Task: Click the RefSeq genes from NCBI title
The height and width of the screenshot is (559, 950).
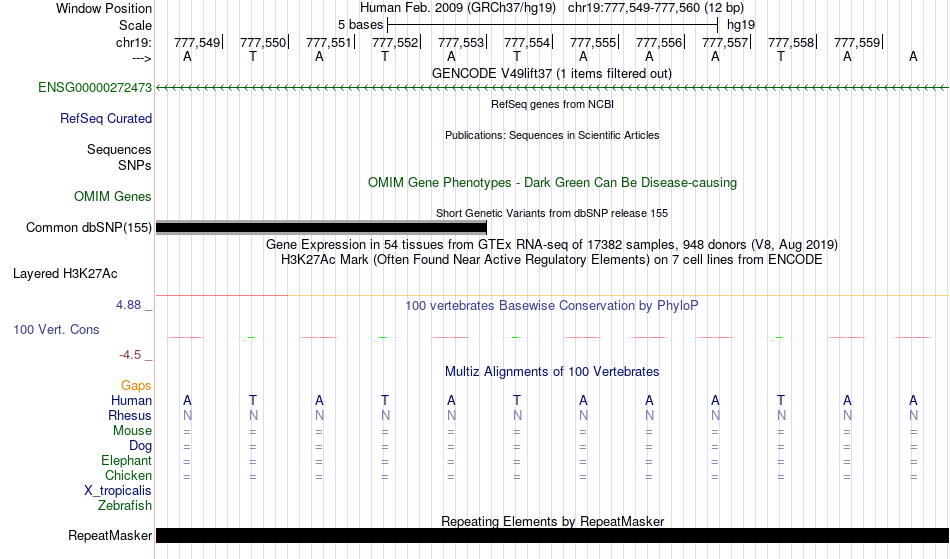Action: pyautogui.click(x=552, y=104)
